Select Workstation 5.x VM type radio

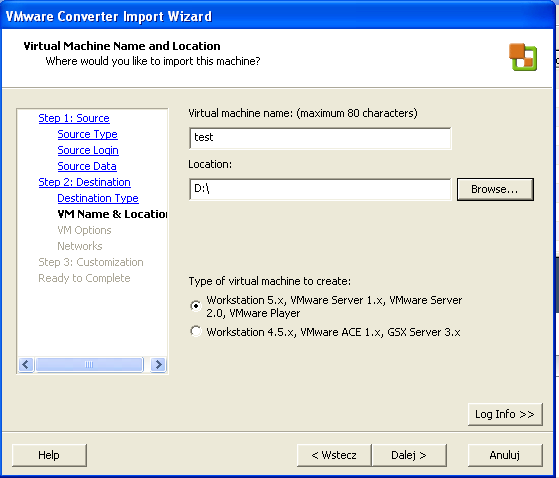point(196,306)
